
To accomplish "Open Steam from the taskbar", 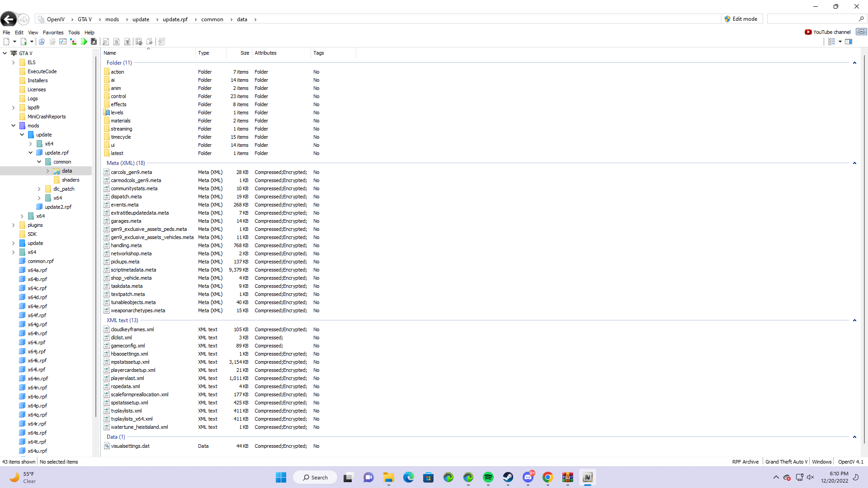I will tap(508, 478).
